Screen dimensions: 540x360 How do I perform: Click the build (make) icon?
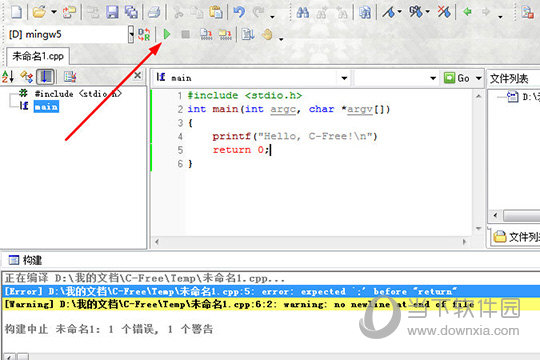pyautogui.click(x=225, y=34)
